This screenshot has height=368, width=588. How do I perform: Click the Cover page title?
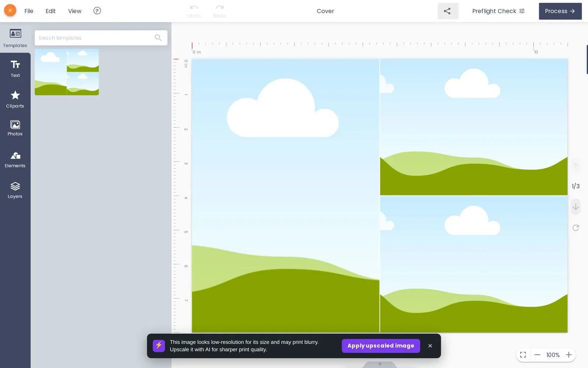325,11
